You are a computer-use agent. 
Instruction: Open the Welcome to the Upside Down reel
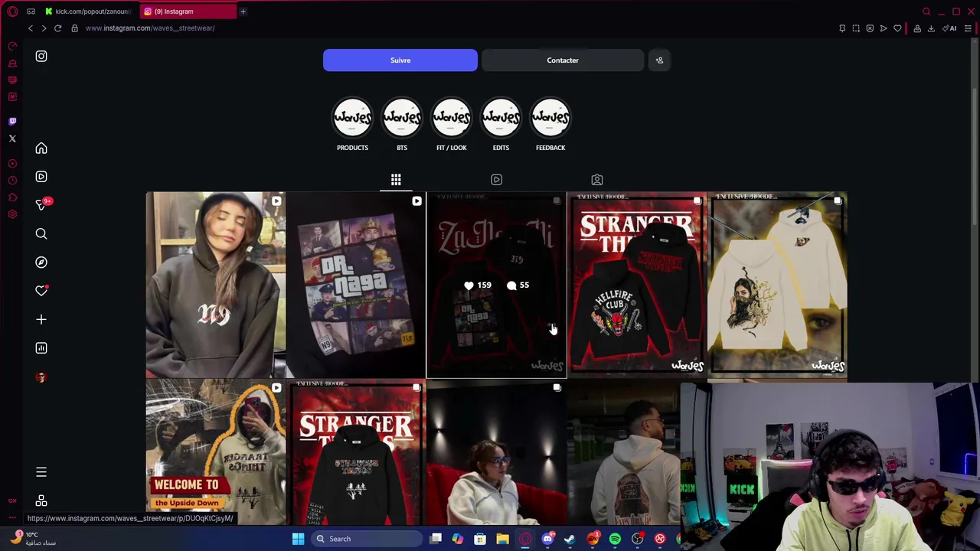(x=215, y=453)
